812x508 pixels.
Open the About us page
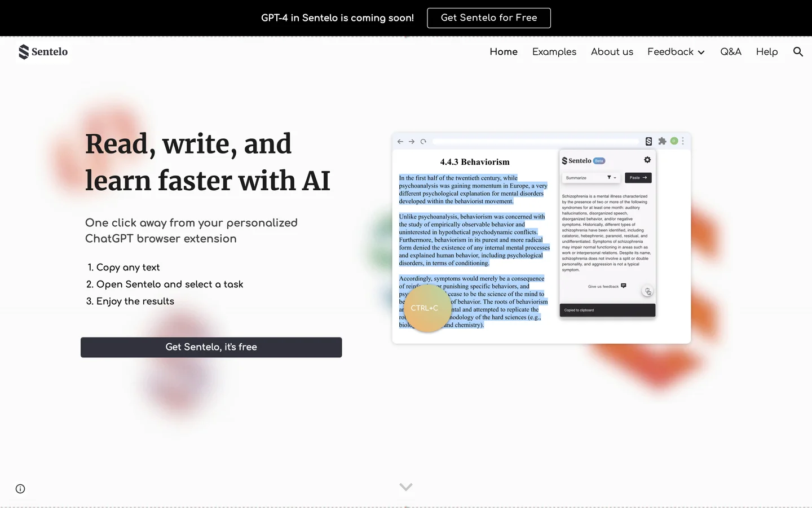(612, 52)
